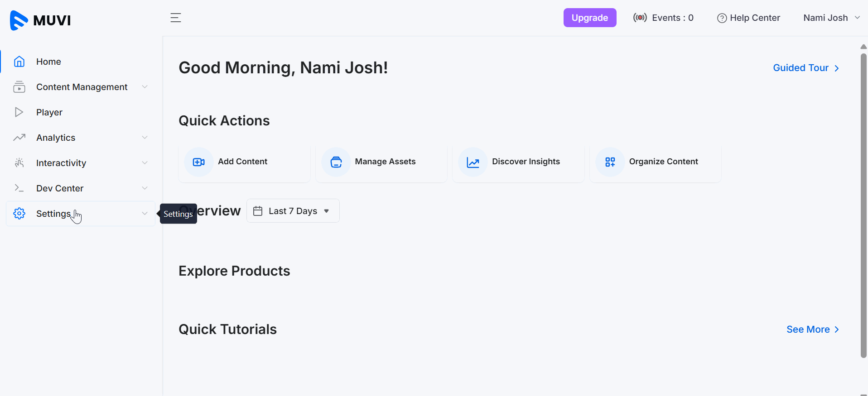The image size is (868, 396).
Task: Open the Player menu item
Action: (49, 112)
